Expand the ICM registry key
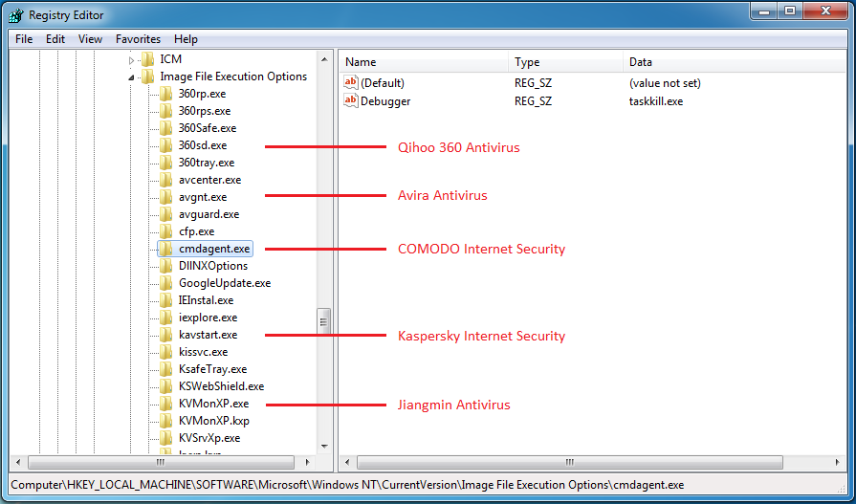Screen dimensions: 856x504 point(131,60)
